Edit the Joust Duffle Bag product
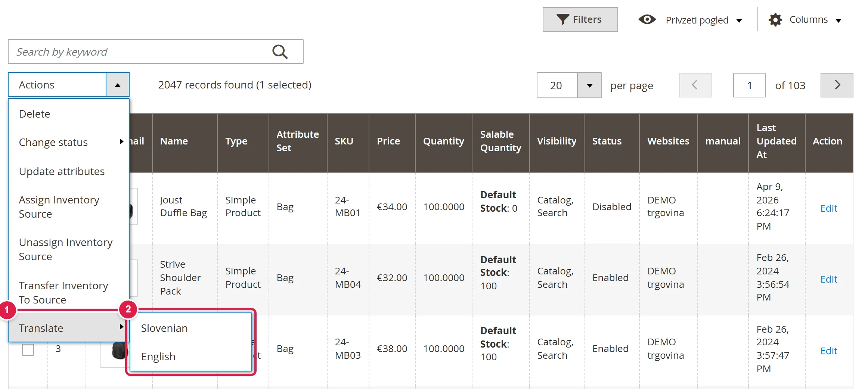This screenshot has width=868, height=389. 828,208
